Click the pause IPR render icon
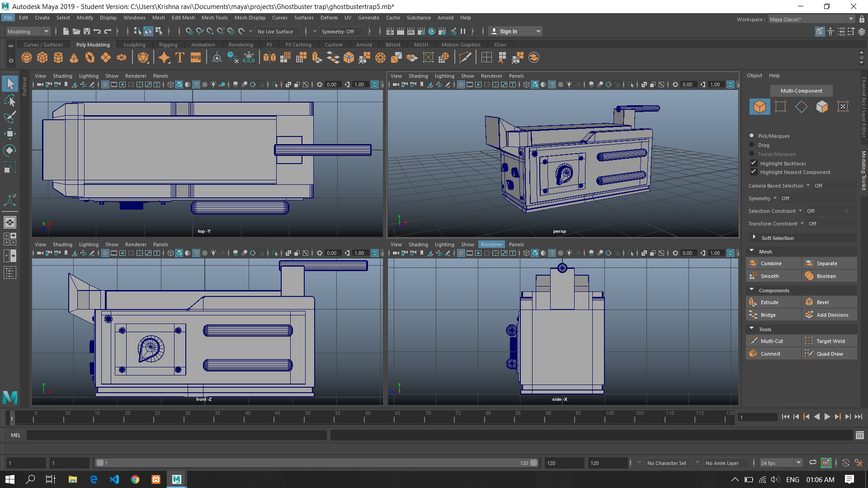The width and height of the screenshot is (868, 488). click(463, 31)
